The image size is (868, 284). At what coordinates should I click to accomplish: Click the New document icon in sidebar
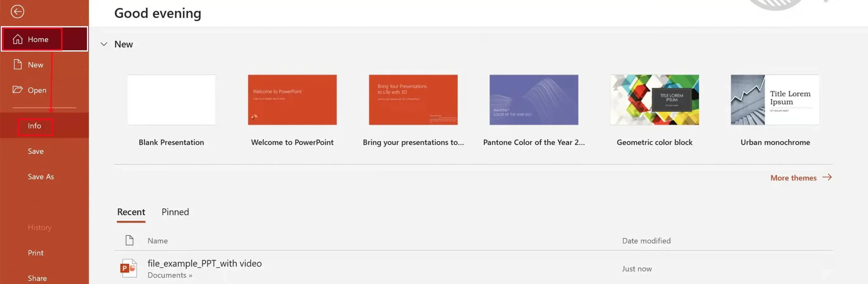18,64
